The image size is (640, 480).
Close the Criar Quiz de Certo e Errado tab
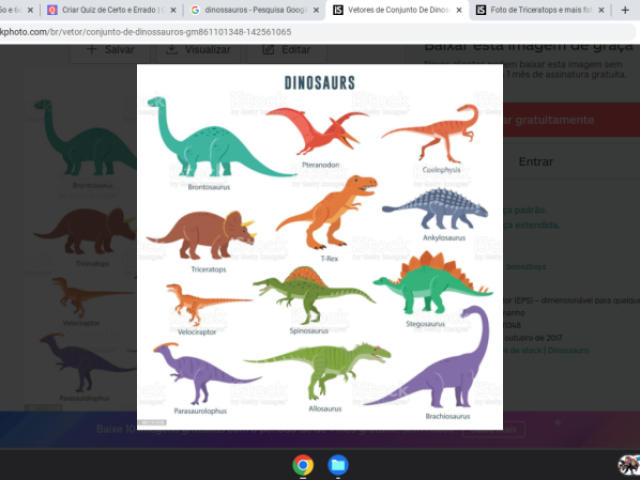173,10
